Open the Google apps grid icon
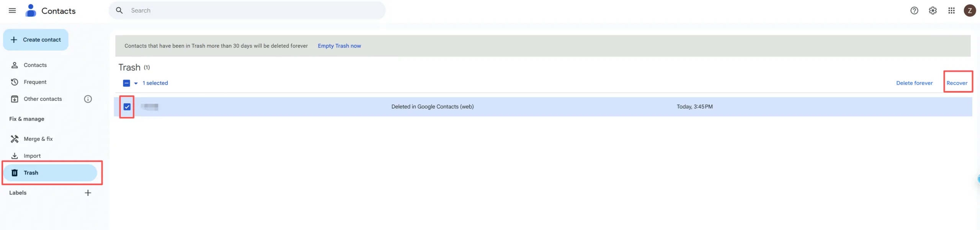This screenshot has height=230, width=980. point(951,11)
